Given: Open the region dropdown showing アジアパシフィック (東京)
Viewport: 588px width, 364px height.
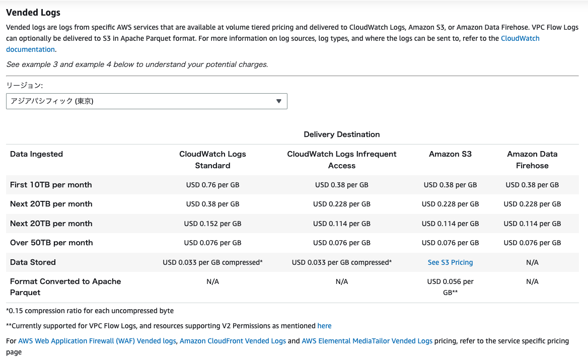Looking at the screenshot, I should 146,101.
